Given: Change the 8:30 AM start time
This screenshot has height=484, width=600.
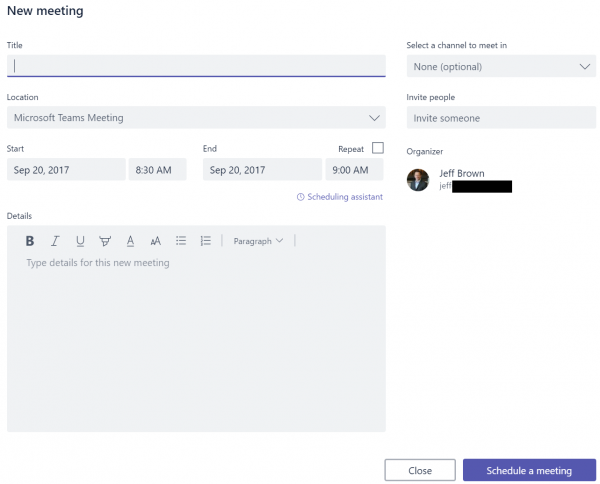Looking at the screenshot, I should coord(155,170).
